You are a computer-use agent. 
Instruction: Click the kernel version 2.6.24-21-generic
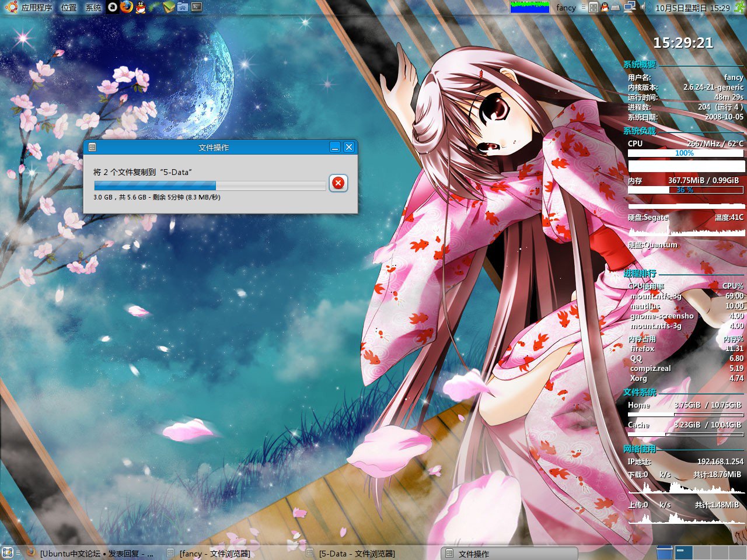point(713,87)
